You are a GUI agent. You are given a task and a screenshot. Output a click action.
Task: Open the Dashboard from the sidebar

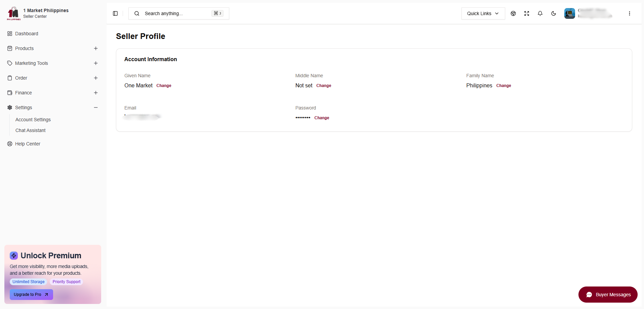[x=27, y=34]
